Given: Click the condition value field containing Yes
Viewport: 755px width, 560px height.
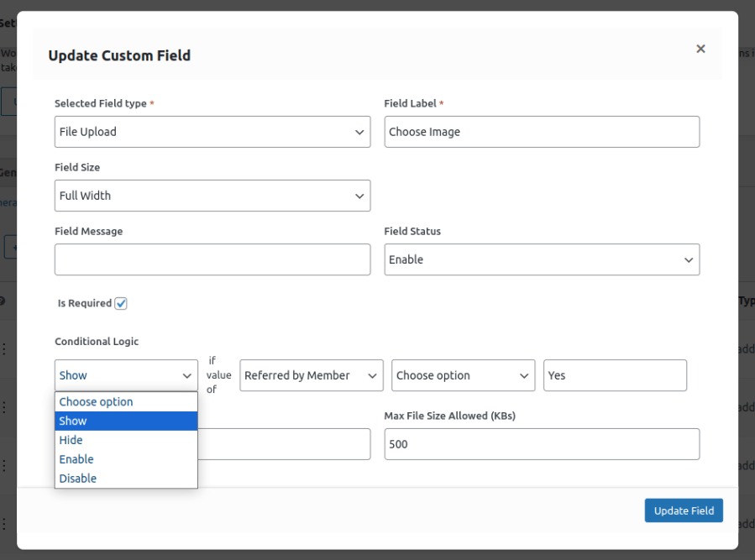Looking at the screenshot, I should click(x=615, y=375).
